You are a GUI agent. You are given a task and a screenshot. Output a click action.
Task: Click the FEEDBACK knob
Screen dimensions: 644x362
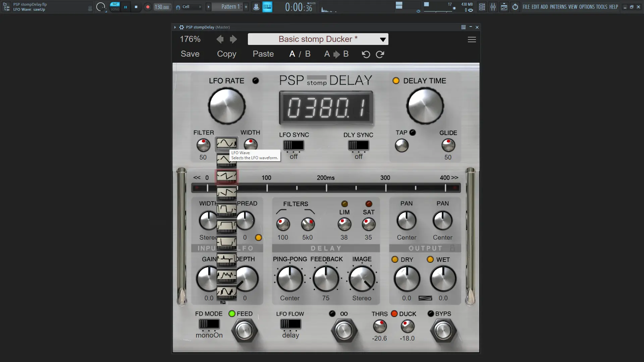pos(326,279)
